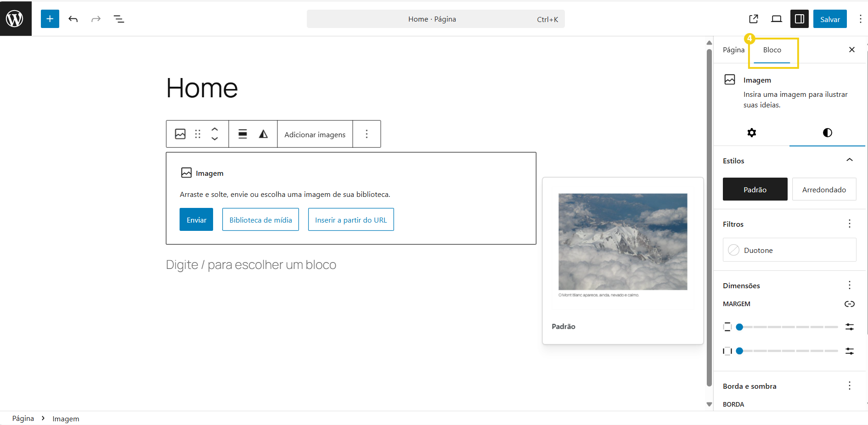Click the redo arrow icon
This screenshot has width=868, height=425.
coord(96,19)
